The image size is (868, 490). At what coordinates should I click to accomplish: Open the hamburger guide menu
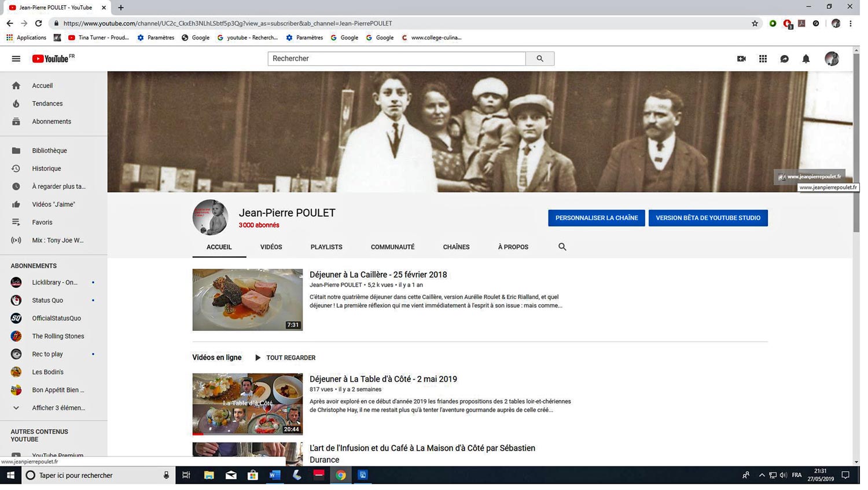[x=16, y=59]
